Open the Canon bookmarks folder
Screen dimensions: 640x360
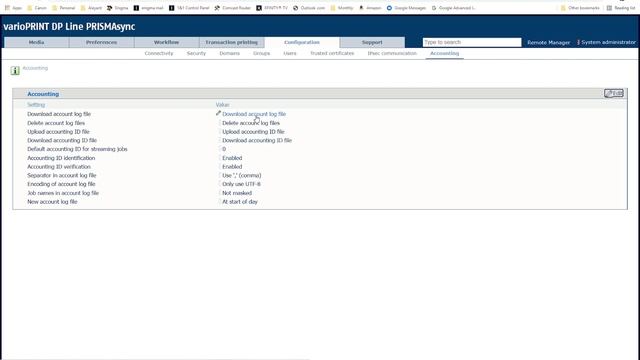[37, 8]
